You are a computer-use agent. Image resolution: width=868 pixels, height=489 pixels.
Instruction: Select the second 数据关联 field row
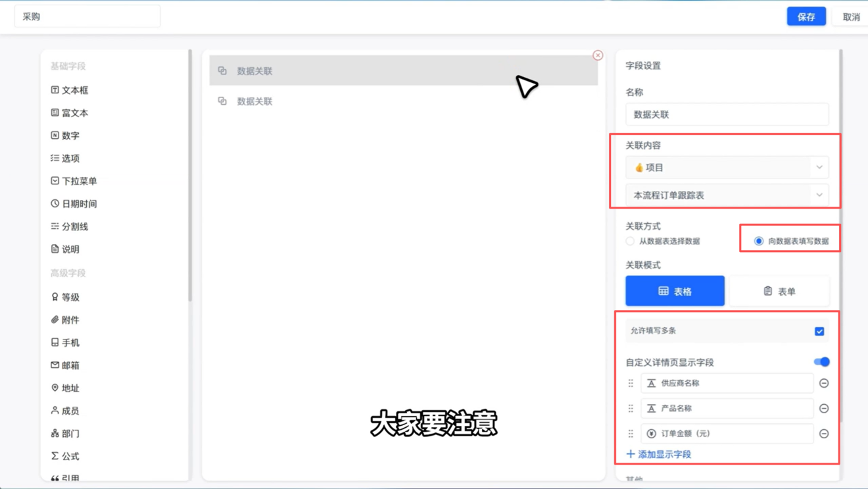(x=404, y=101)
